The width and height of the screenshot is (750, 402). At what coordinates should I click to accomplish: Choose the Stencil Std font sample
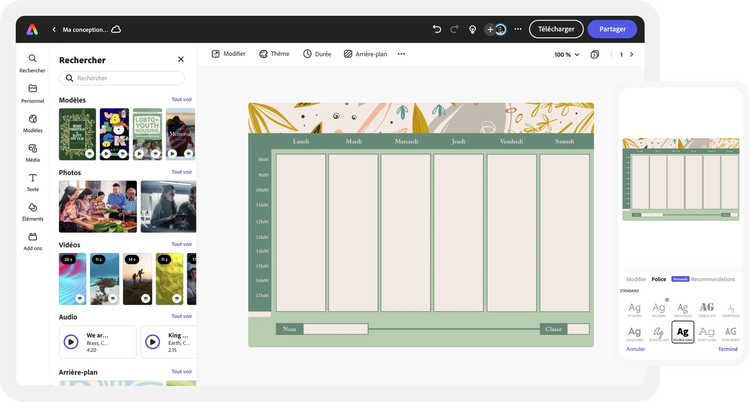707,310
